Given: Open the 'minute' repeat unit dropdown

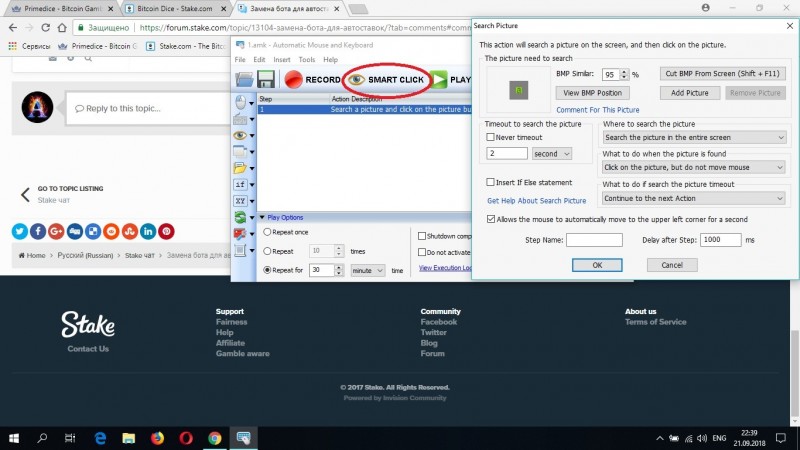Looking at the screenshot, I should point(367,270).
